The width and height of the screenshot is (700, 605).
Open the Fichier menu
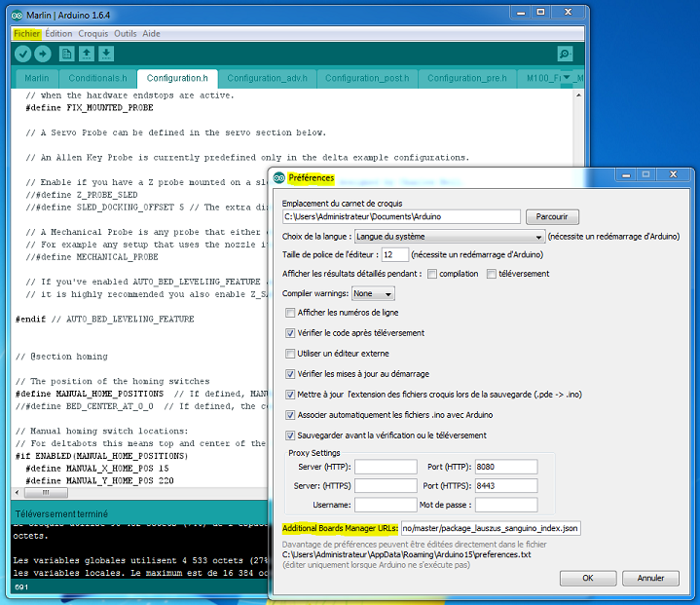click(27, 33)
